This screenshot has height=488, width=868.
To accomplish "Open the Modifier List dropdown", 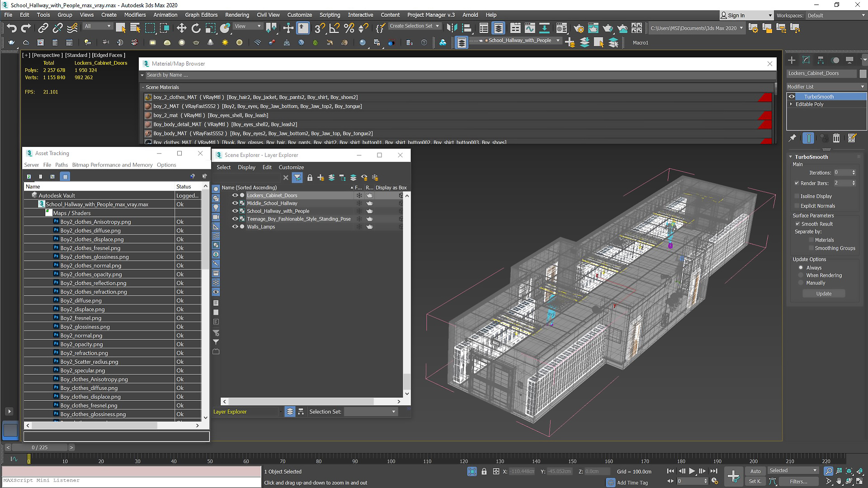I will coord(826,87).
